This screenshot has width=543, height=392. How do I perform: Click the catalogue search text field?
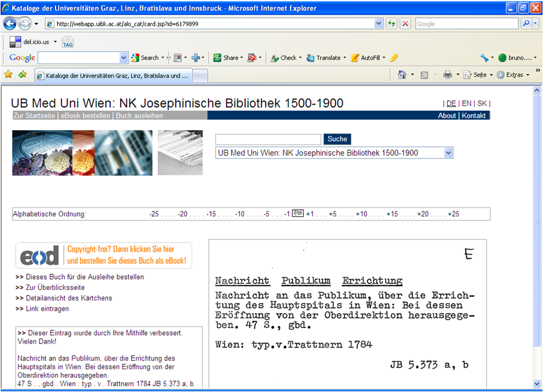pos(268,139)
